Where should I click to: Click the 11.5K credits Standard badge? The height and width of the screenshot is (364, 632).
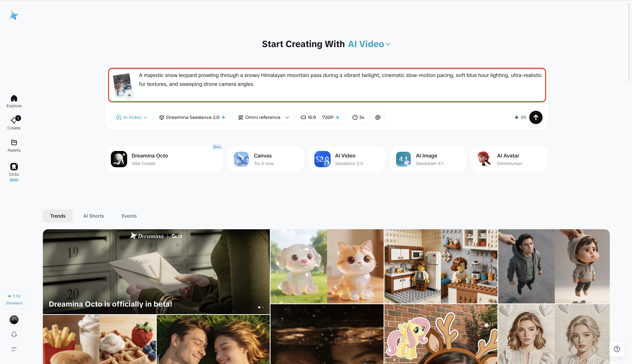(x=14, y=300)
